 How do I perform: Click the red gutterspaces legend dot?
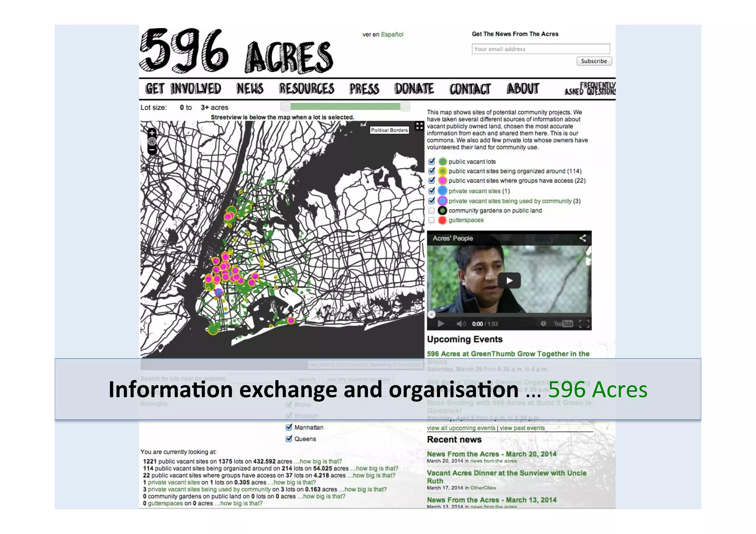pyautogui.click(x=442, y=220)
